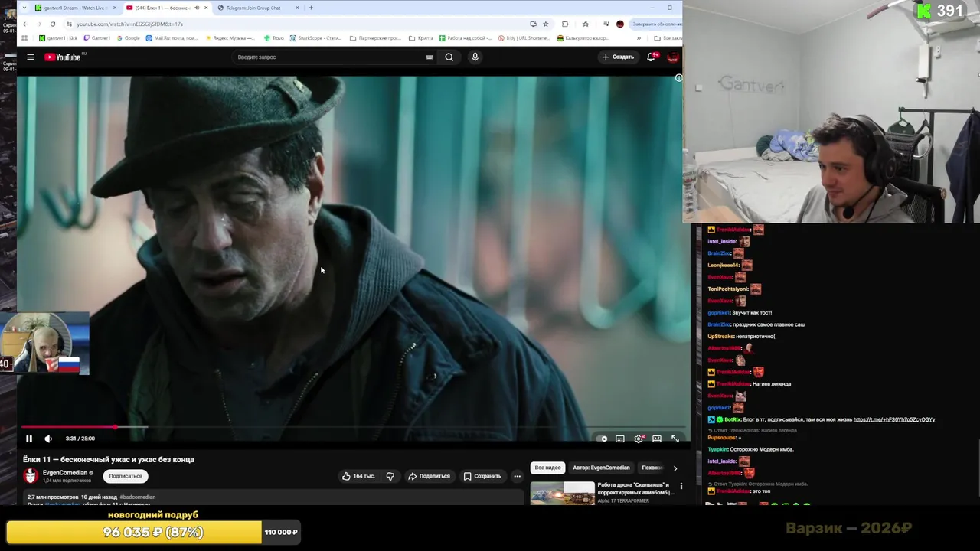
Task: Go back with the browser back arrow
Action: tap(25, 24)
